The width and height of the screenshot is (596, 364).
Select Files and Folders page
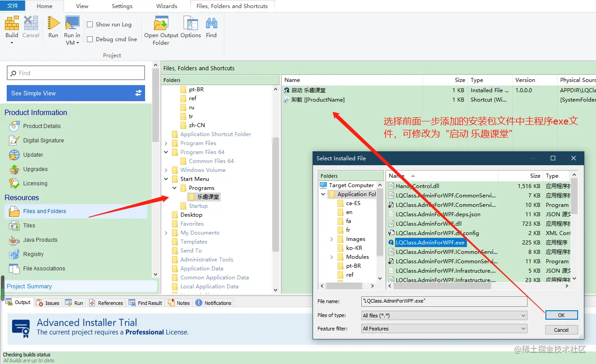pyautogui.click(x=44, y=211)
